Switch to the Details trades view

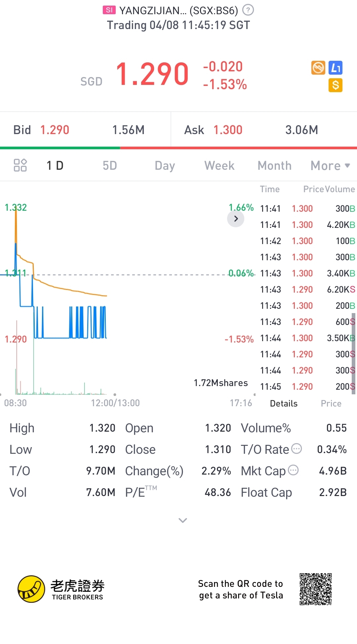[x=284, y=404]
